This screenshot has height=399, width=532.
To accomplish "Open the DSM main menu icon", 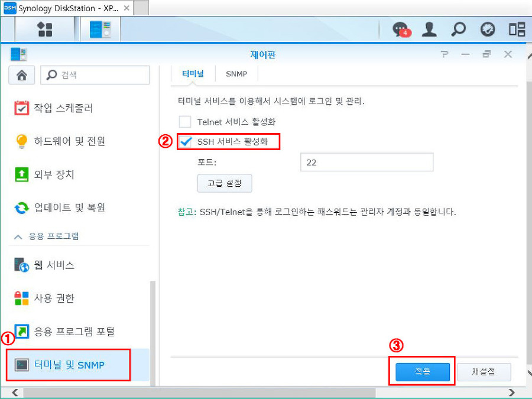I will click(44, 29).
